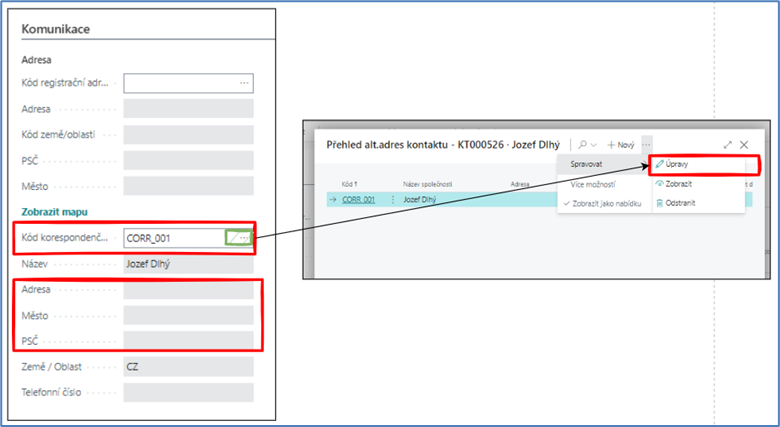Select the Spravovat menu item
780x427 pixels.
click(586, 164)
